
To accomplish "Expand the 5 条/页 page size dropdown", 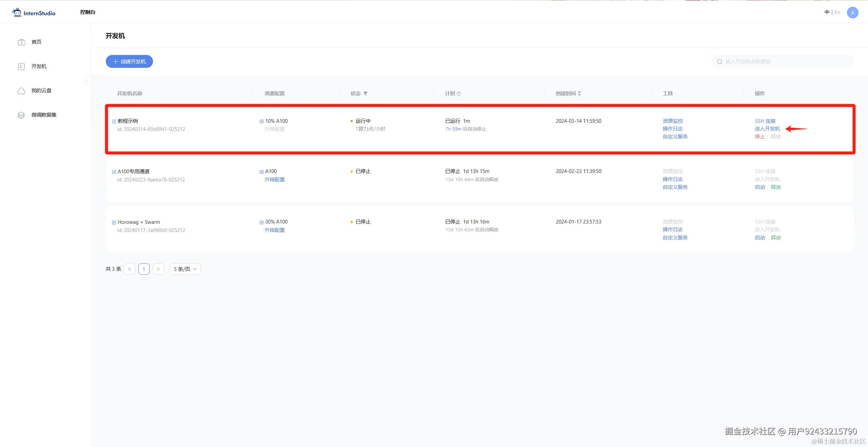I will (185, 269).
